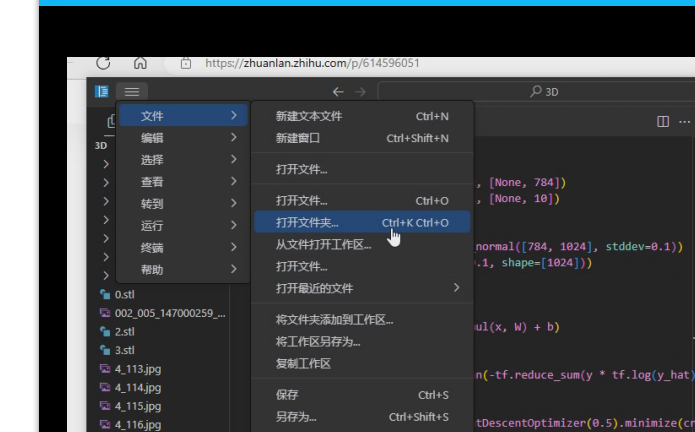Click the 3D search command box

click(x=536, y=92)
